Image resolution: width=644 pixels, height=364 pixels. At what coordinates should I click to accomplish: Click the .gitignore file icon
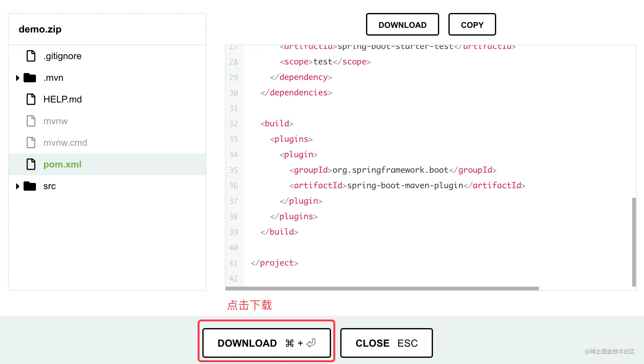click(x=31, y=56)
